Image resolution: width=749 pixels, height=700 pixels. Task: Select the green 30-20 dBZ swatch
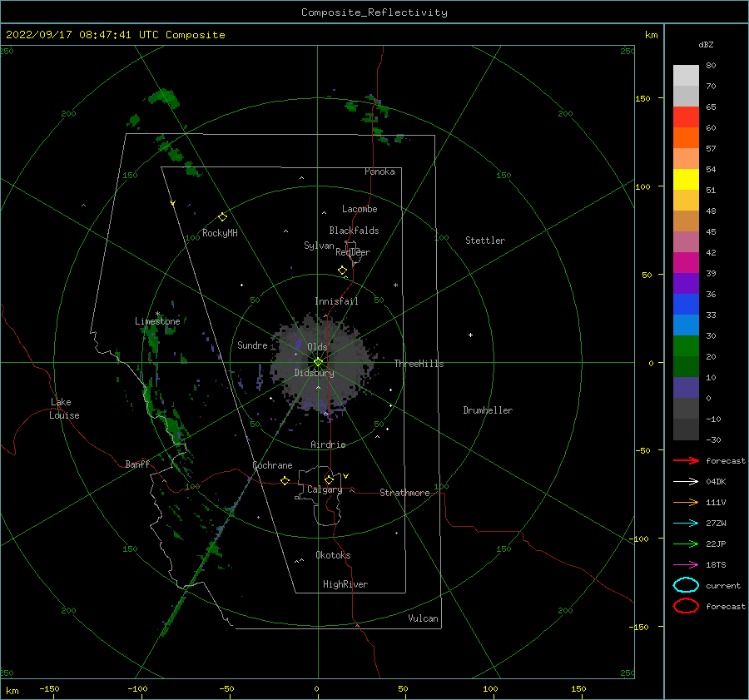(686, 346)
